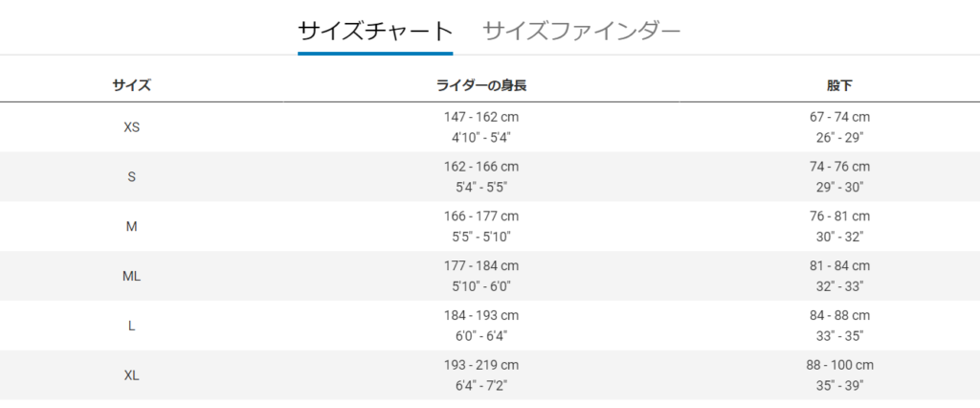The image size is (980, 408).
Task: Switch to the サイズファインダー tab
Action: [x=581, y=30]
